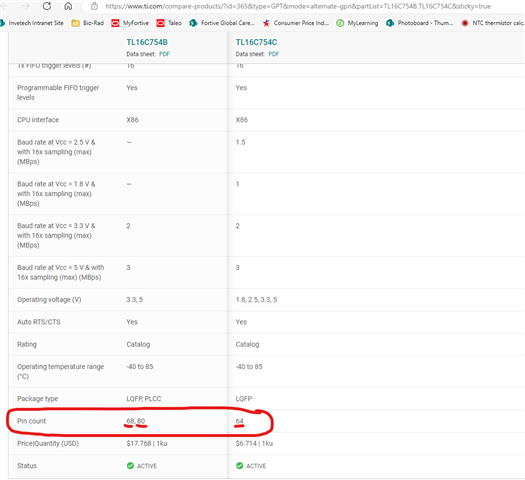Select TL16C754C 2.5 V baud rate '1.5'
Viewport: 525px width, 480px height.
click(x=240, y=142)
